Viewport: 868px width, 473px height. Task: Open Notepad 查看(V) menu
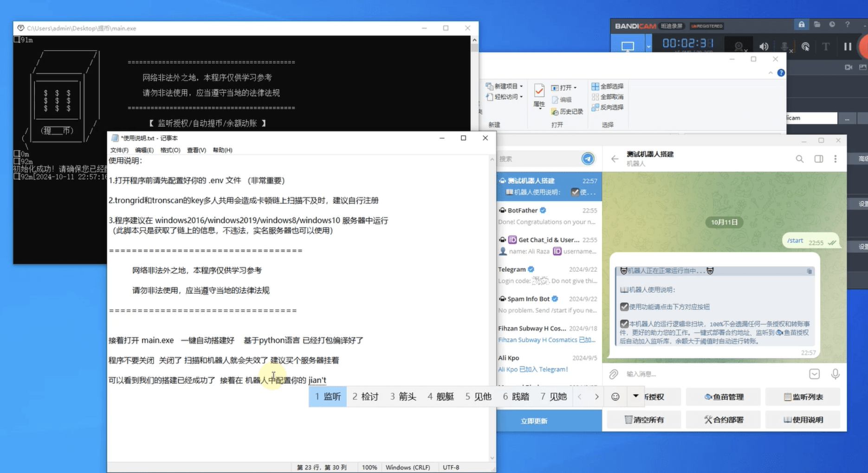(196, 150)
